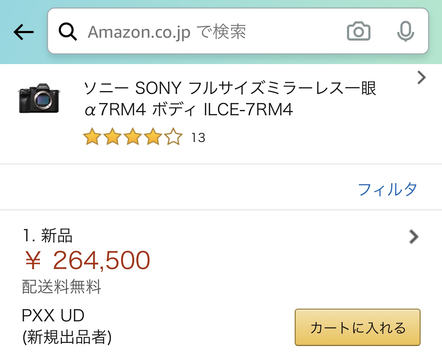The width and height of the screenshot is (442, 362).
Task: Click the (新規出品者) new seller label
Action: click(67, 337)
